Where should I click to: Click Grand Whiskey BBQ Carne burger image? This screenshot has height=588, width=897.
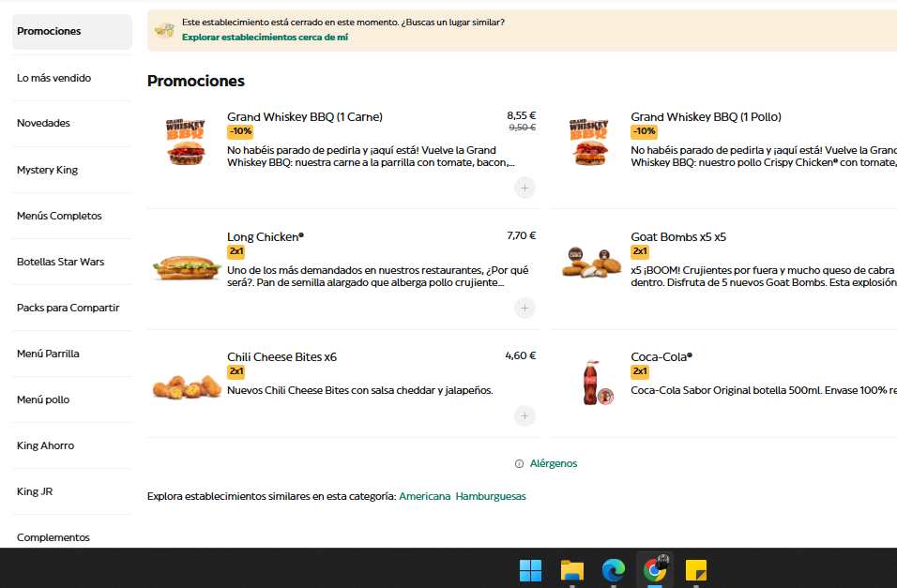(186, 143)
